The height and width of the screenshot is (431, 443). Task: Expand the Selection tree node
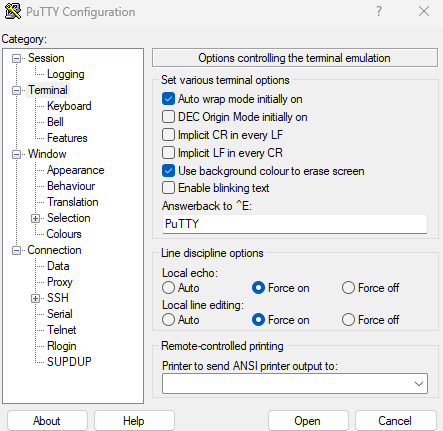point(35,219)
